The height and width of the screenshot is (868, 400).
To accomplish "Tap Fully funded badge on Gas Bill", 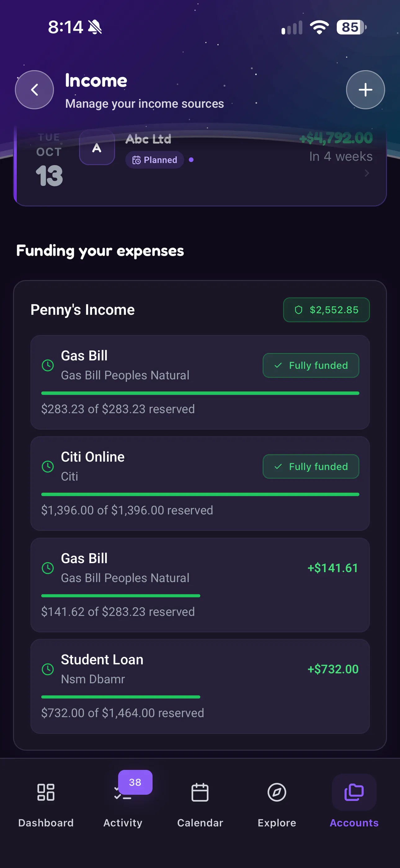I will pos(311,365).
